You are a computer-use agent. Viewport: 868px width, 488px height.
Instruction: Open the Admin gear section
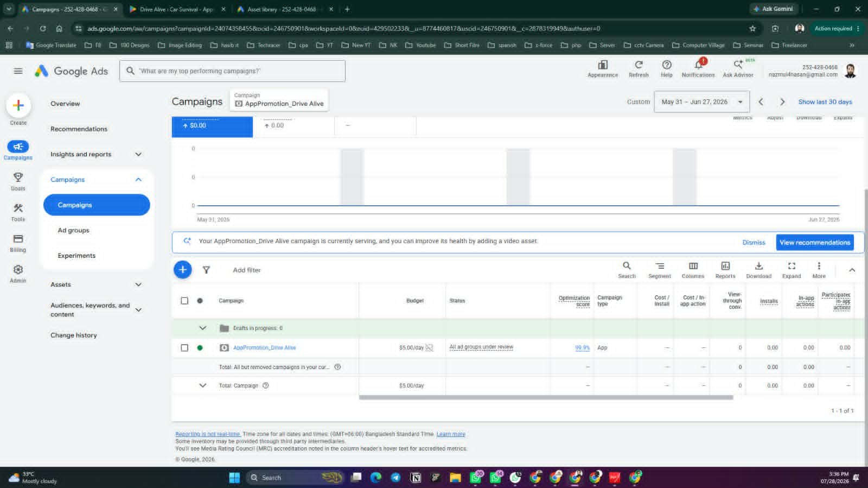[18, 274]
